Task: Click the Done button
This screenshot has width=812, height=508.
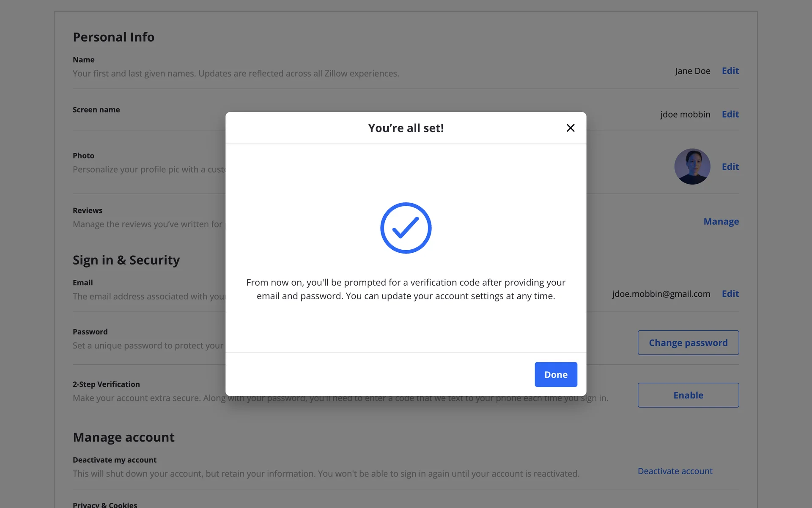Action: point(556,374)
